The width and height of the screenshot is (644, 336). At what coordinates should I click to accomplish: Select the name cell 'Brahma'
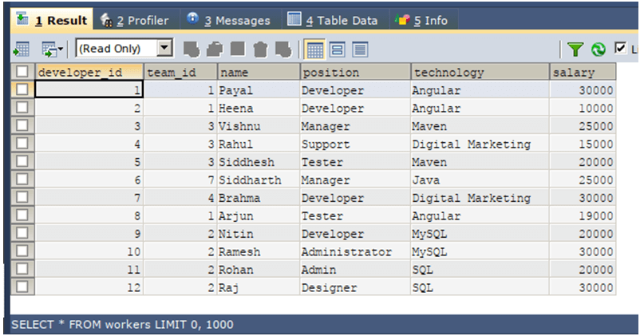(259, 198)
